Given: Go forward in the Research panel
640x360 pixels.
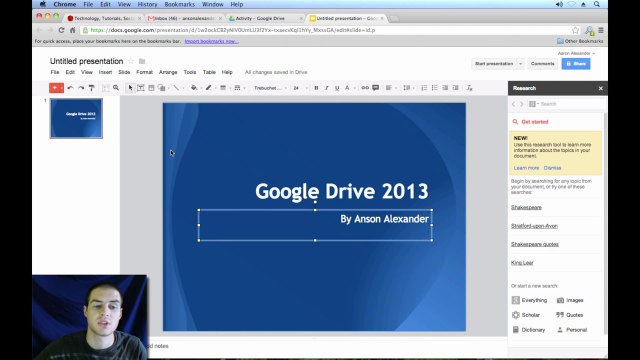Looking at the screenshot, I should tap(521, 104).
